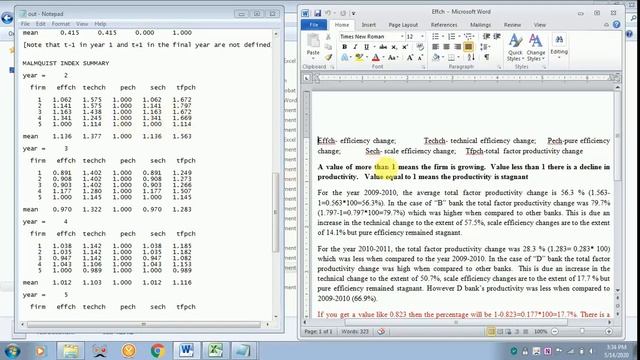
Task: Apply Underline from the Font group
Action: tap(366, 47)
